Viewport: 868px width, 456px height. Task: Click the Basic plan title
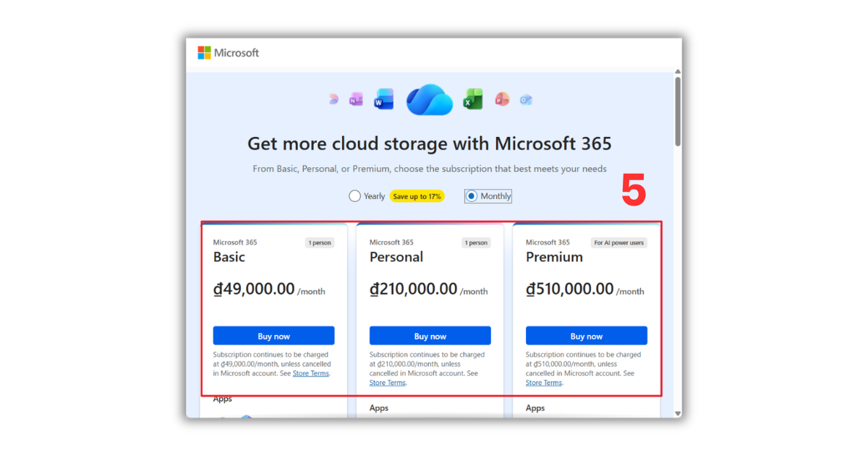coord(229,257)
